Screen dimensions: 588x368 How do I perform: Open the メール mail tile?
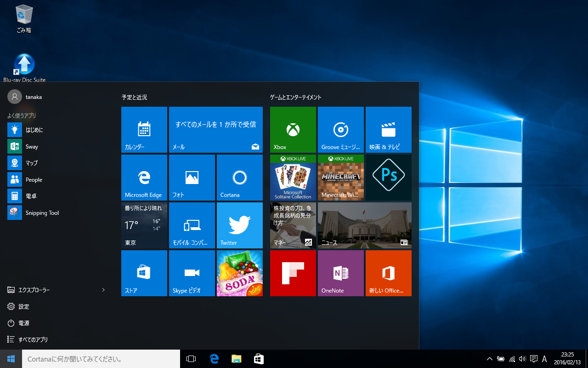216,130
